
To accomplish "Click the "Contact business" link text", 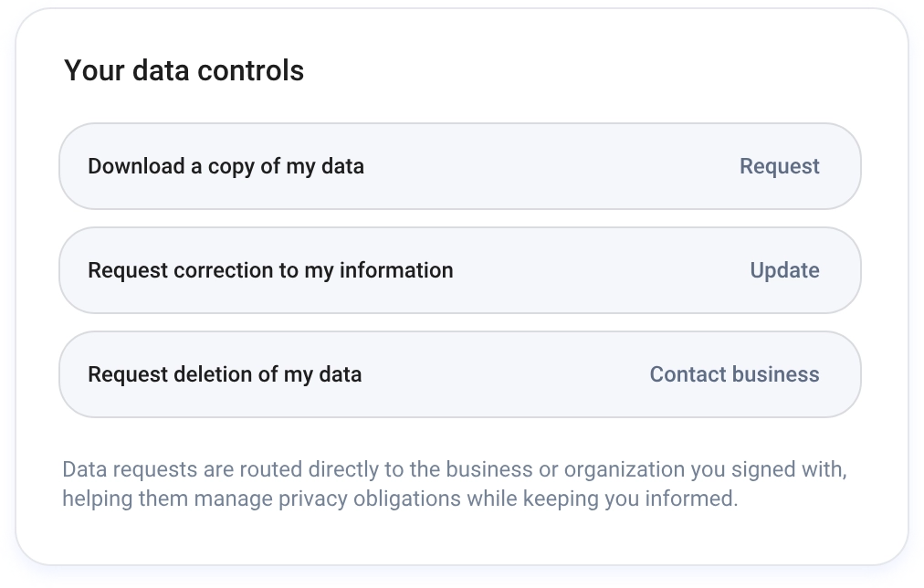I will [x=734, y=374].
